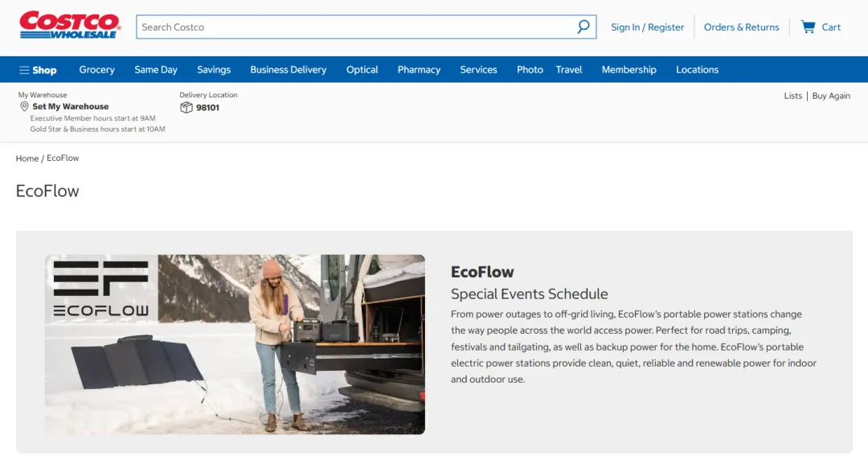This screenshot has height=468, width=868.
Task: Click the EcoFlow breadcrumb text
Action: (63, 158)
